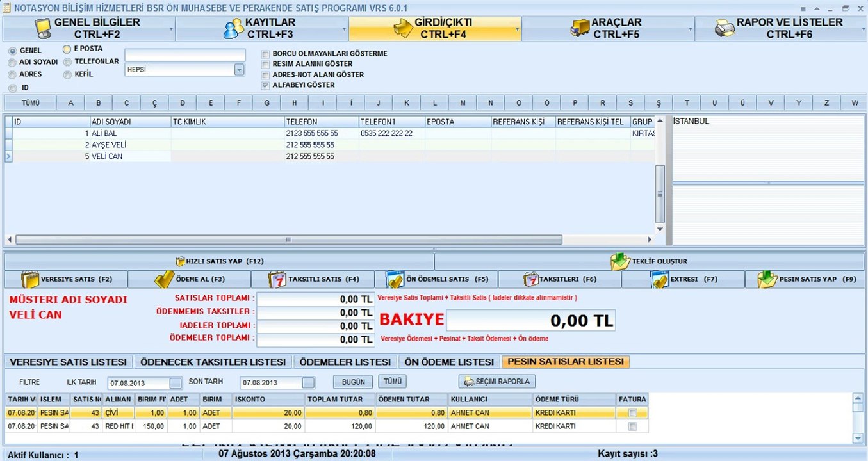Select the AYŞE VELİ customer row
This screenshot has height=461, width=868.
click(x=330, y=145)
